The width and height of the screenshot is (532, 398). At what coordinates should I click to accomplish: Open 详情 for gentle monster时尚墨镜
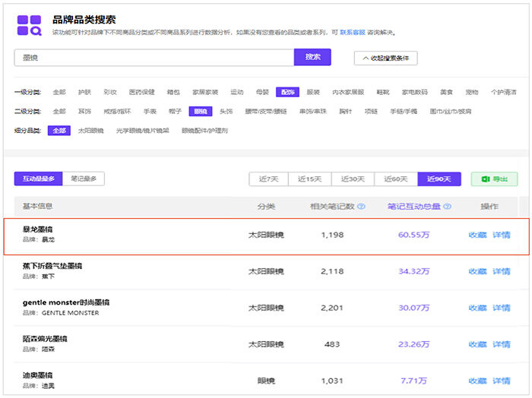coord(502,308)
